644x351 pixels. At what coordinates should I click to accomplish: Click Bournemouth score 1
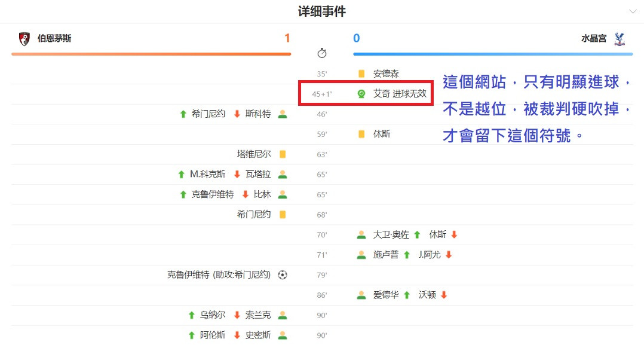coord(287,38)
